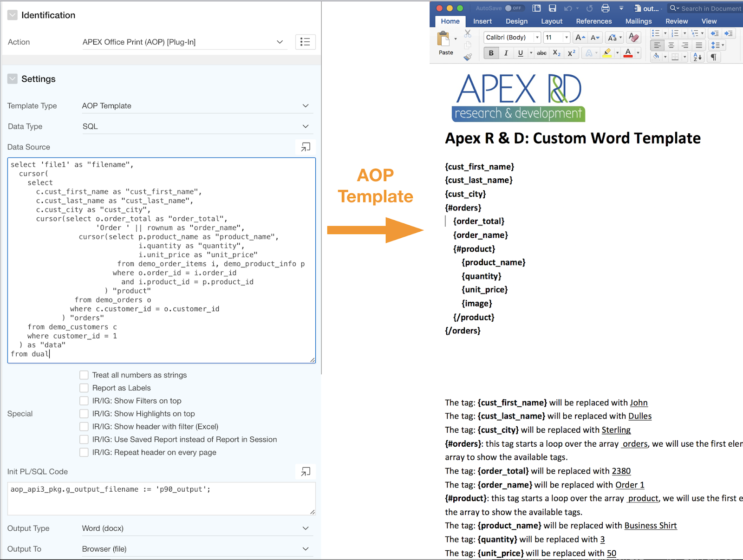This screenshot has height=560, width=743.
Task: Justify text alignment in Word
Action: (x=699, y=45)
